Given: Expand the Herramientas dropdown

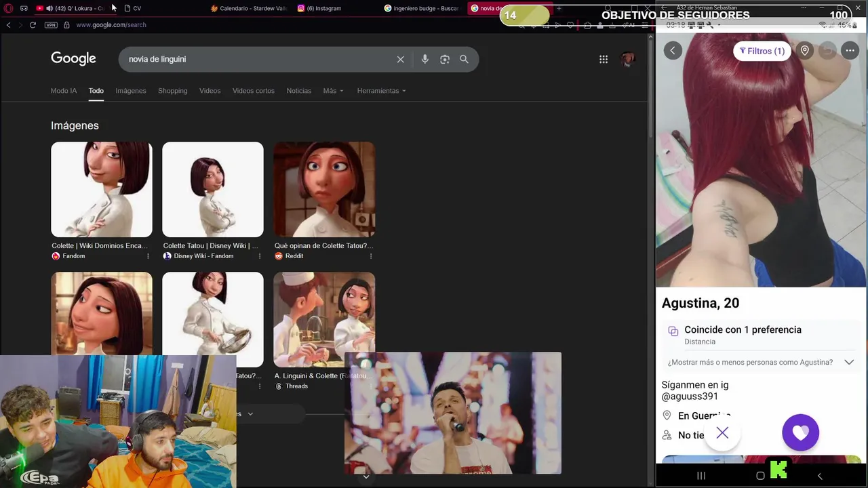Looking at the screenshot, I should click(382, 91).
